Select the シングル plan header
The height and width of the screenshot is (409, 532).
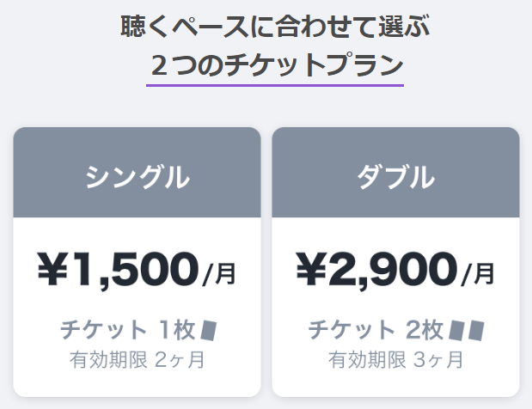click(x=137, y=173)
